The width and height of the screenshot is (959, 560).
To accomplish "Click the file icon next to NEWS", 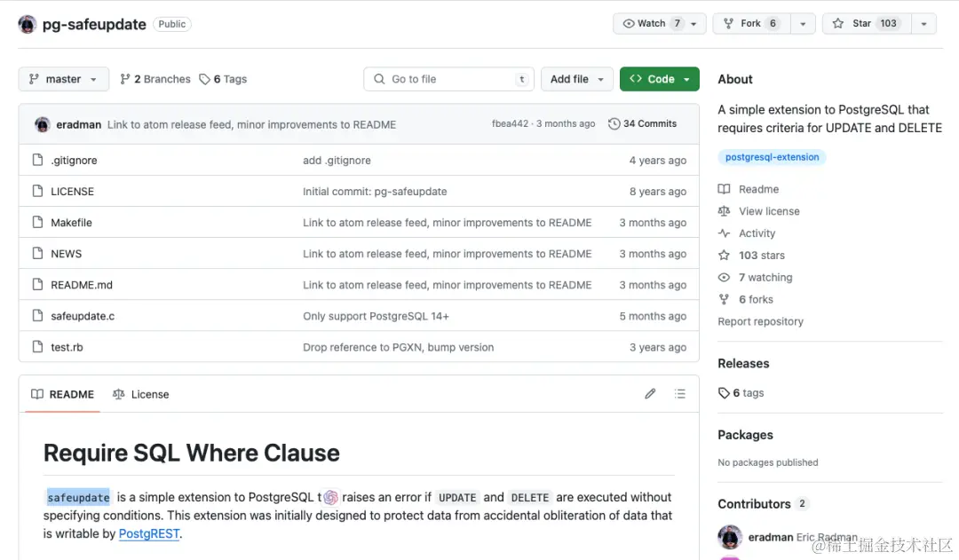I will pos(37,253).
